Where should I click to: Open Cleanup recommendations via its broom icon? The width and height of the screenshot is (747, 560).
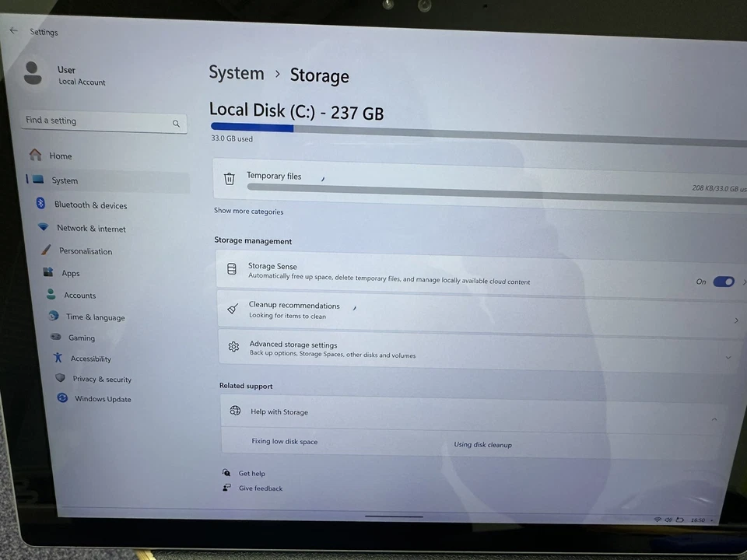point(232,309)
